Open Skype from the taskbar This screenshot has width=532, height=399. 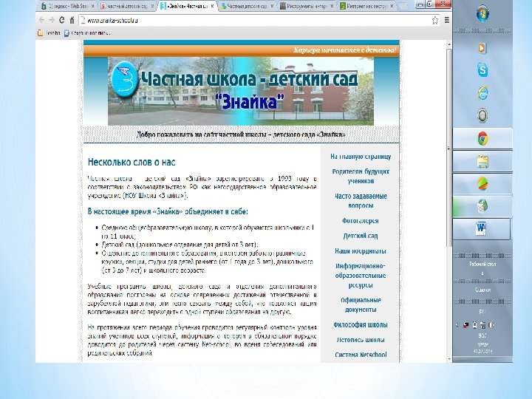click(482, 70)
